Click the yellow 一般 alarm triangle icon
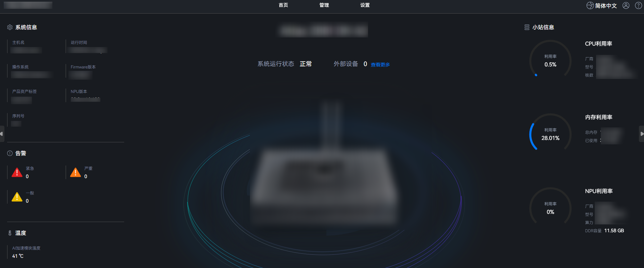Screen dimensions: 644x268 pyautogui.click(x=17, y=197)
